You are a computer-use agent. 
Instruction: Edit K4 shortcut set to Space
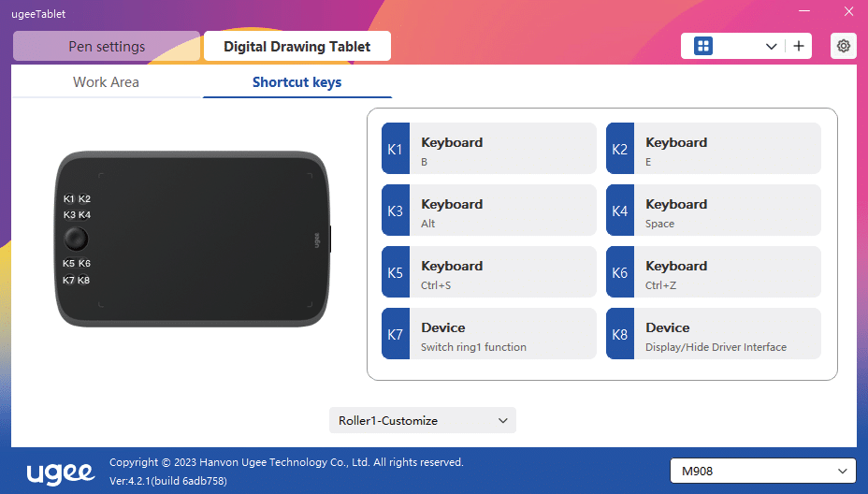(713, 211)
